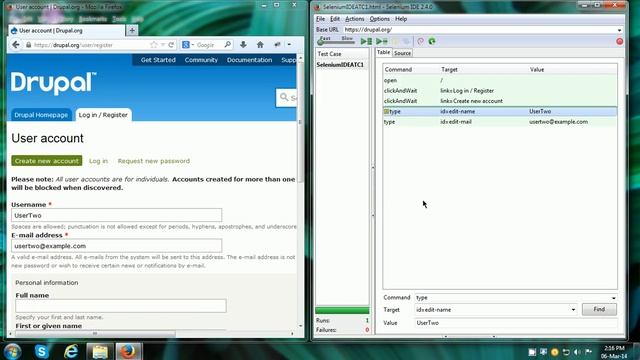Screen dimensions: 640x360
Task: Click the Firefox vertical scrollbar
Action: [x=300, y=122]
